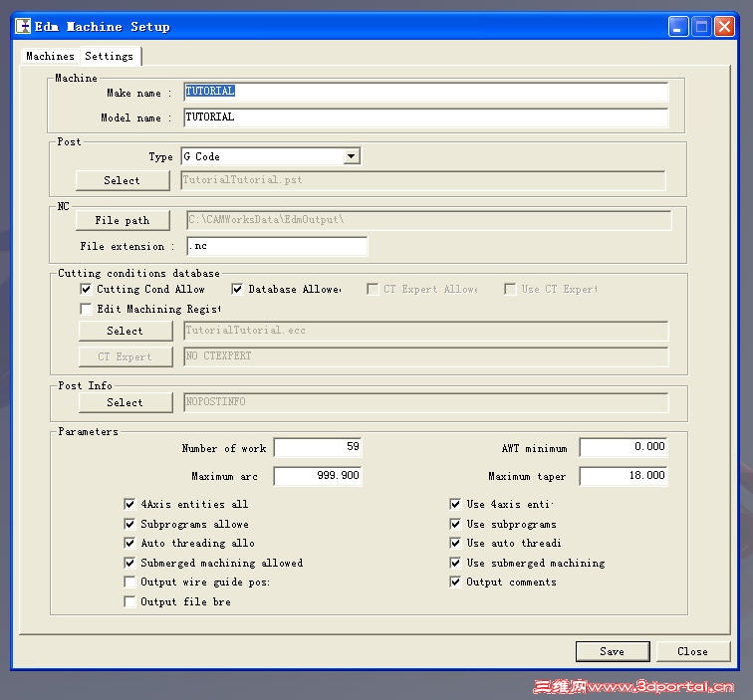The image size is (753, 700).
Task: Close window with the red X button
Action: 724,27
